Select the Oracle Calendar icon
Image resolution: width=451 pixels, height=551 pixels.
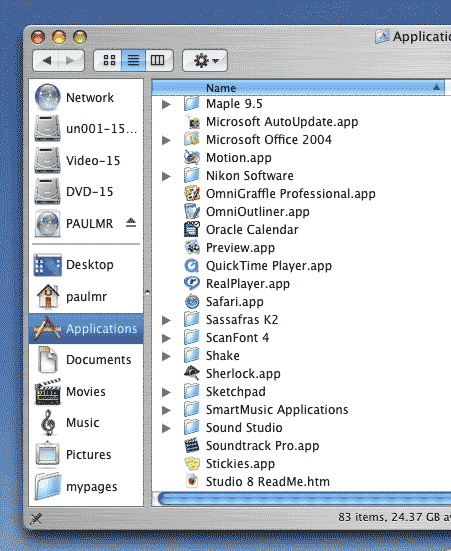click(192, 229)
